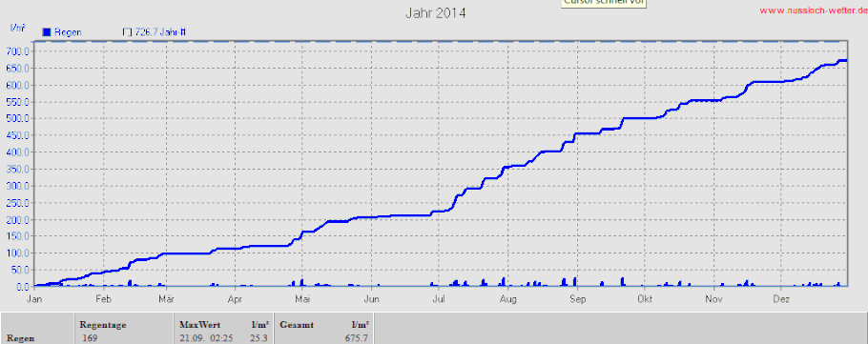Viewport: 868px width, 344px height.
Task: Click the blue Regen legend square
Action: tap(47, 32)
